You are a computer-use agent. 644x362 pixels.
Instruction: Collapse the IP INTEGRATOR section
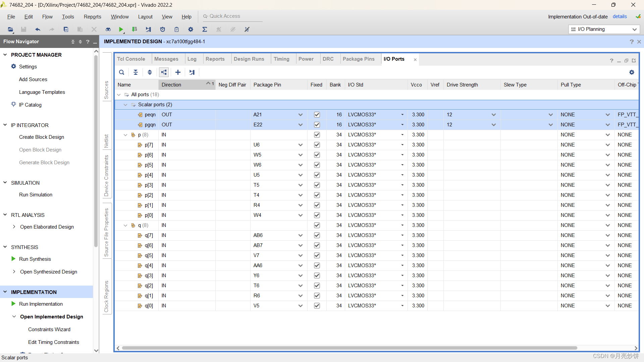(5, 125)
